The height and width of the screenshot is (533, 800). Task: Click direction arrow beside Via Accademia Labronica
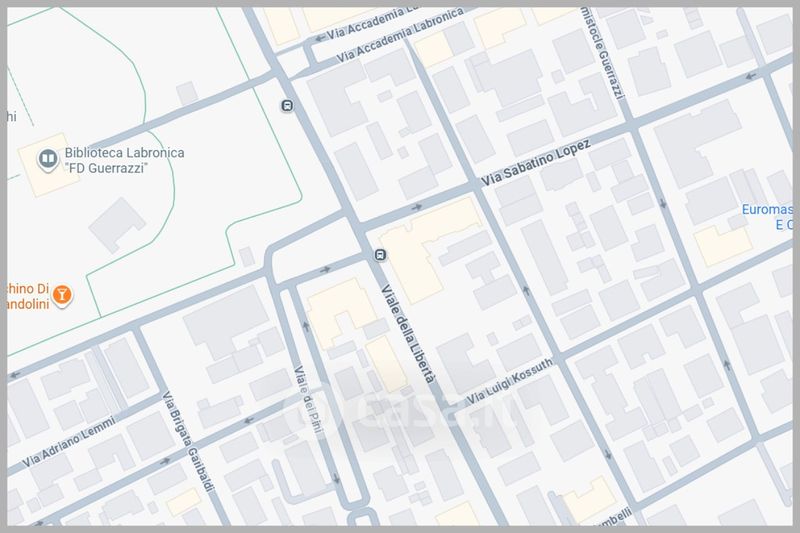point(321,38)
